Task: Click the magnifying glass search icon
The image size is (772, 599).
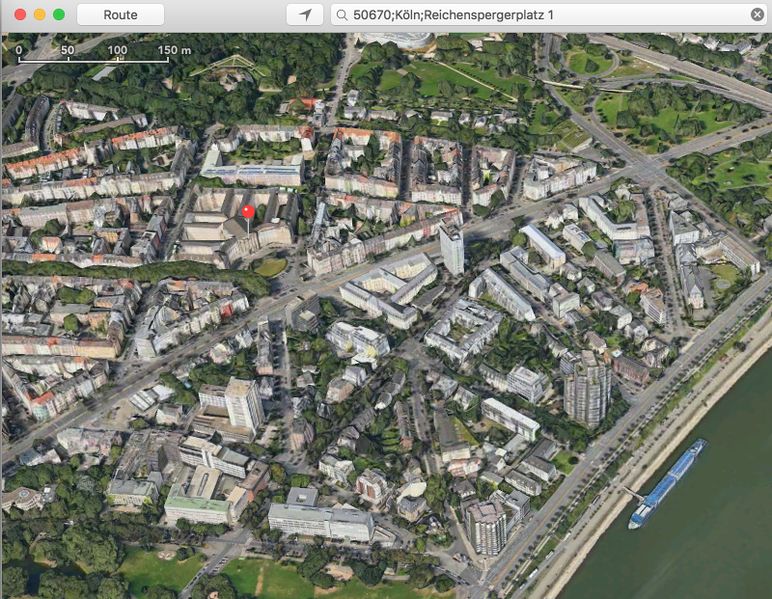Action: pos(342,15)
